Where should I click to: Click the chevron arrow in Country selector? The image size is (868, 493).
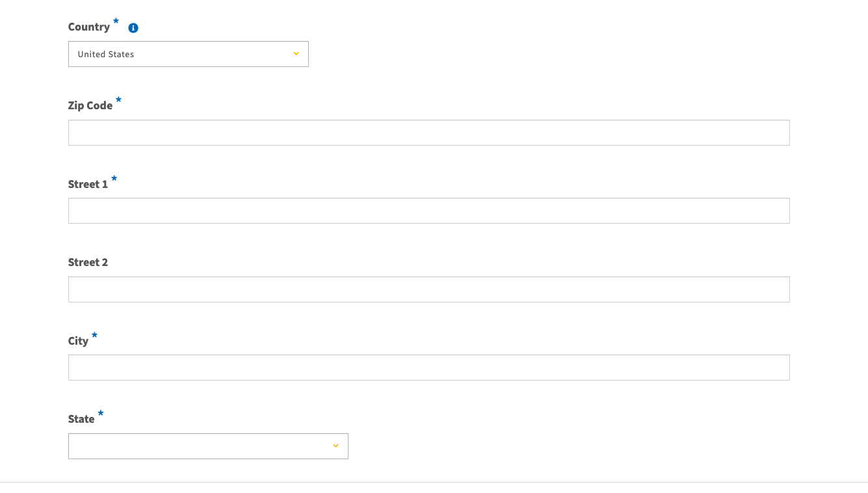point(296,54)
